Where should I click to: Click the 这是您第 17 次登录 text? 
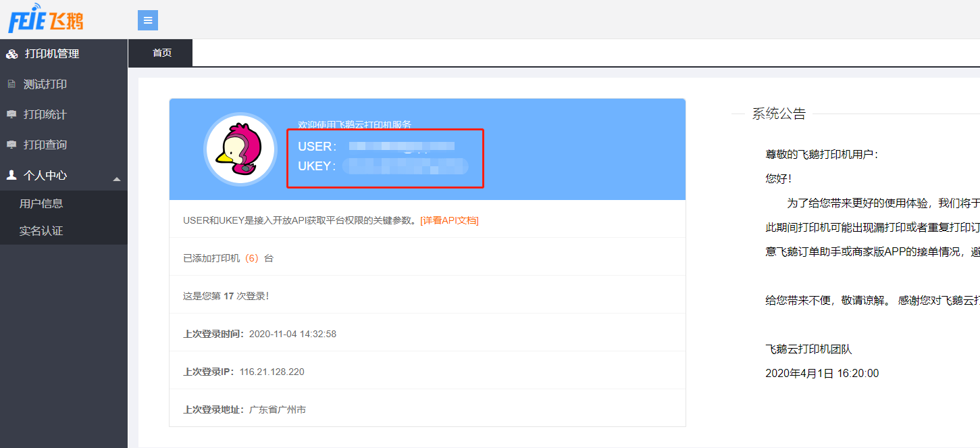click(226, 296)
